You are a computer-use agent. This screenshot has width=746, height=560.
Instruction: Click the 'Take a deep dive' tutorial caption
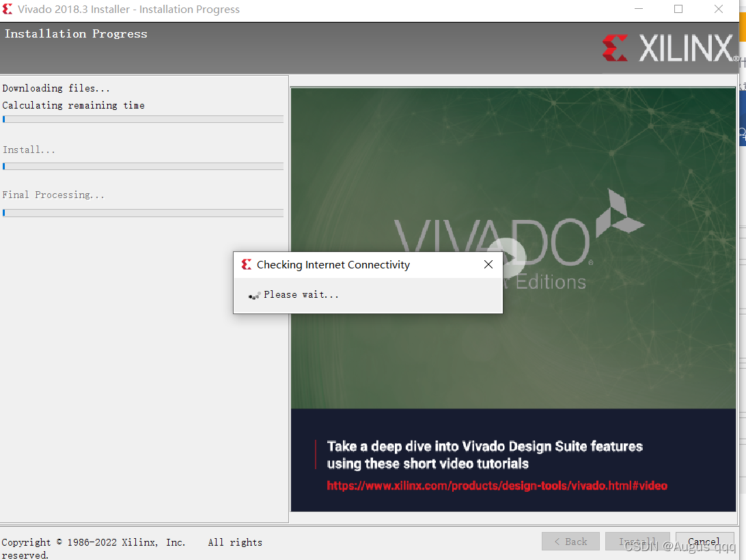(485, 455)
